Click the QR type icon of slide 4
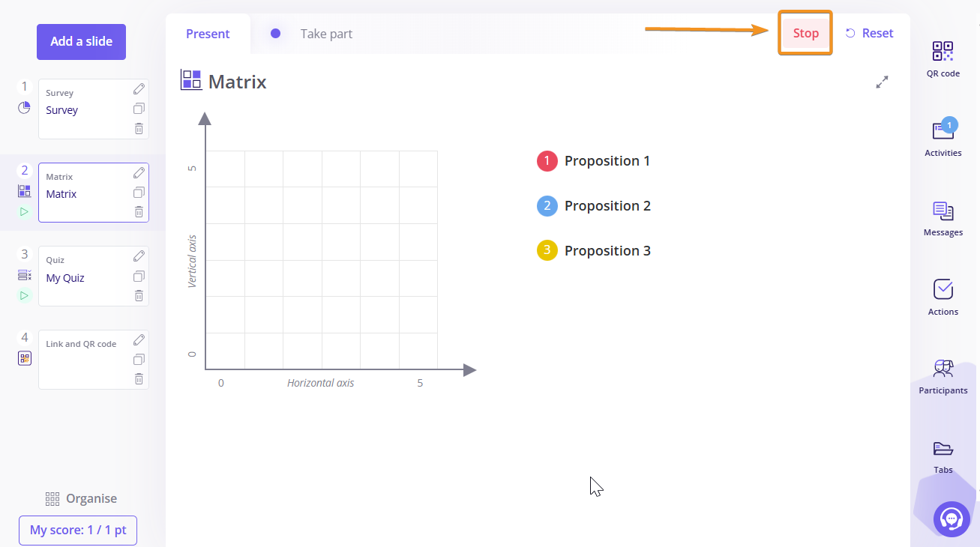 click(x=24, y=358)
